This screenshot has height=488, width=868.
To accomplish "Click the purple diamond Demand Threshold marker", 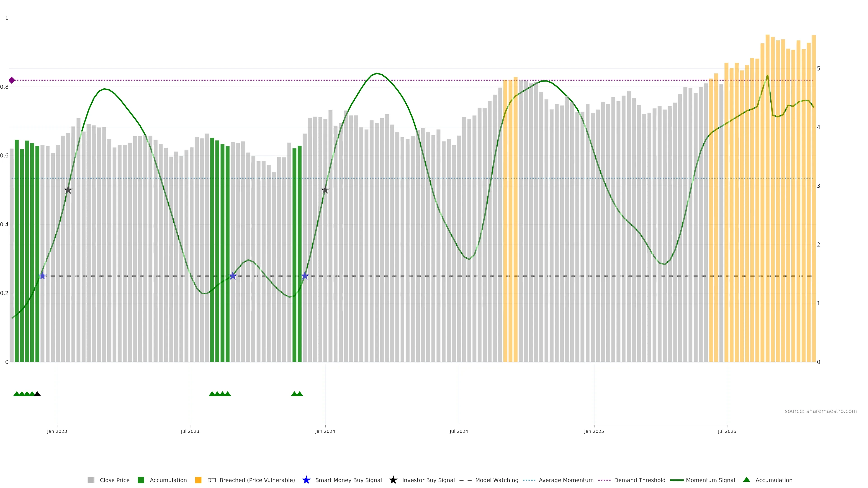I will point(12,80).
